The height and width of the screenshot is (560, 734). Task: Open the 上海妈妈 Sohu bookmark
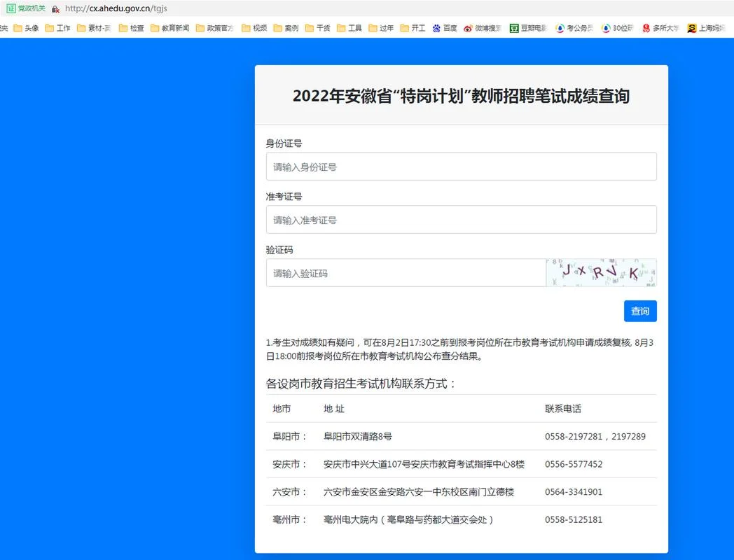coord(706,28)
